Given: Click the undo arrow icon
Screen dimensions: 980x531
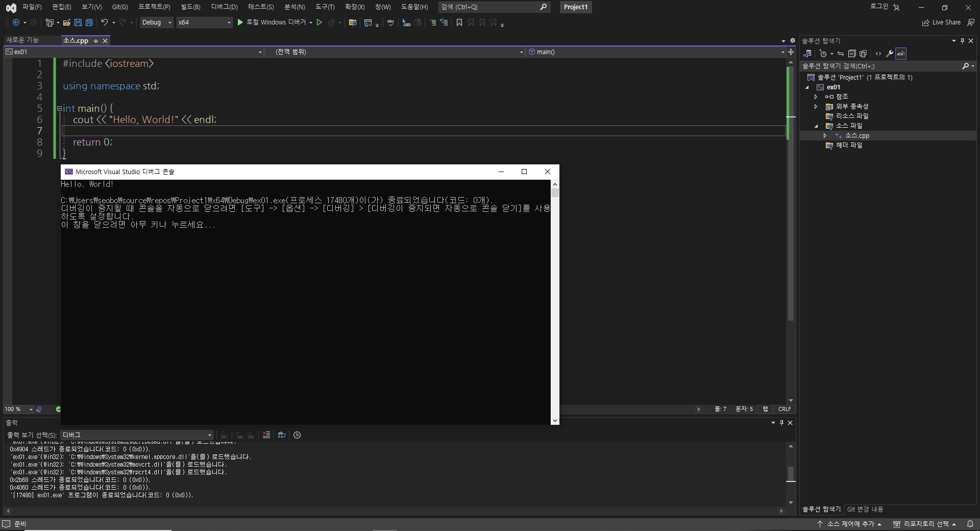Looking at the screenshot, I should 105,22.
